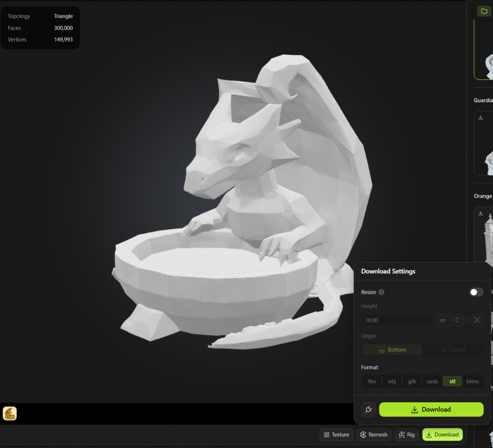Image resolution: width=493 pixels, height=448 pixels.
Task: Click the Height input field showing 10.00
Action: pos(397,320)
